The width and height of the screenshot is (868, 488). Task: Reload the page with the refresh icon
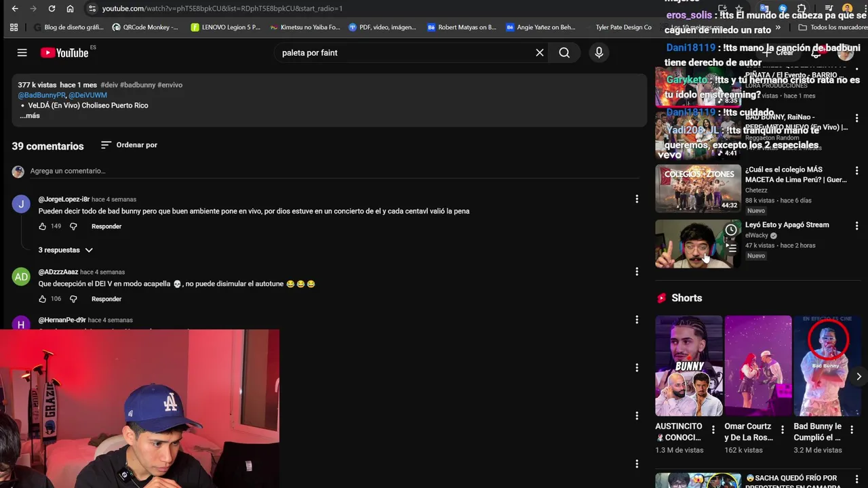(x=52, y=9)
